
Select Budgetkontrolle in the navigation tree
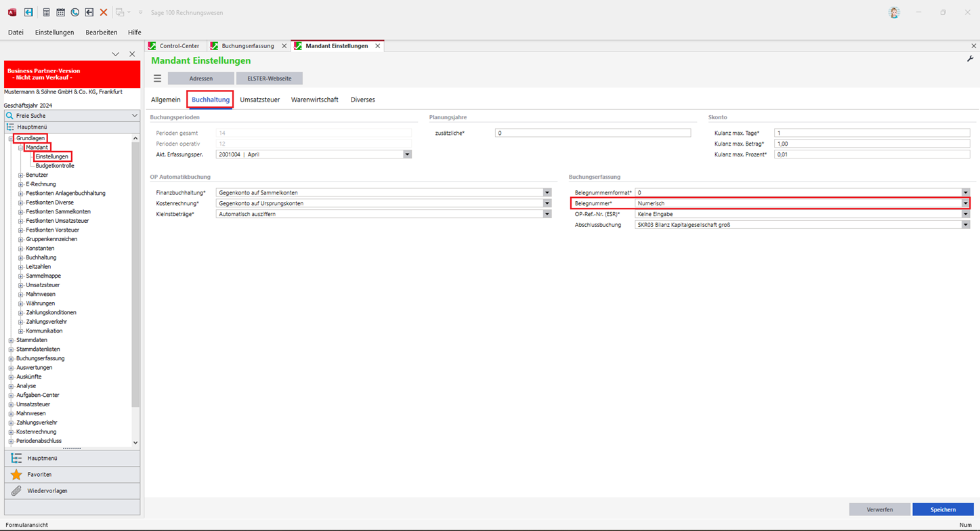(55, 166)
